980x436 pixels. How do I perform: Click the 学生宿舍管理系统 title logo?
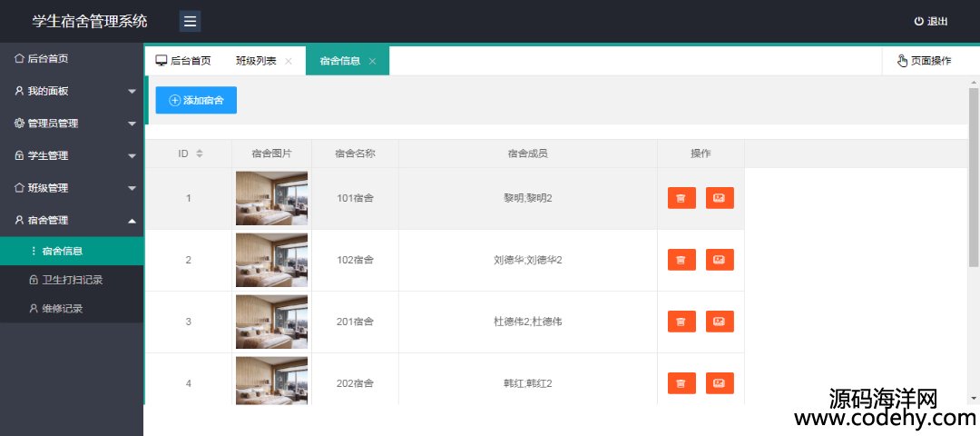(x=90, y=21)
